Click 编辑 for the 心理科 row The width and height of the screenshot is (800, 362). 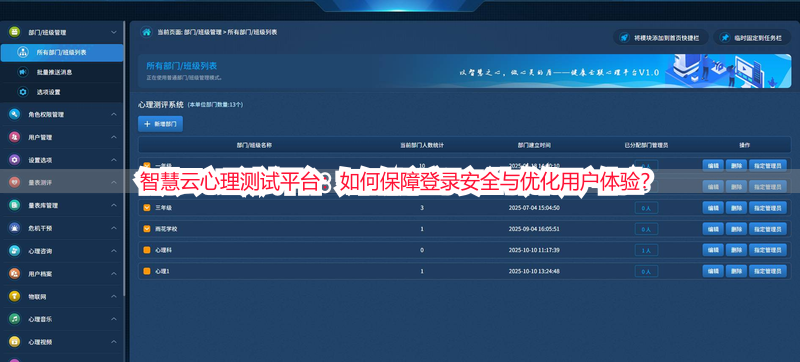pyautogui.click(x=713, y=250)
